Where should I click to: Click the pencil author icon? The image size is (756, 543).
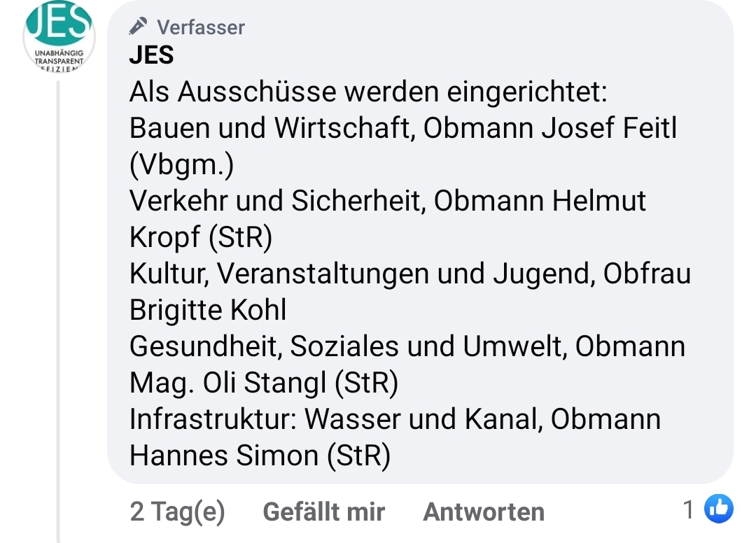[x=138, y=27]
